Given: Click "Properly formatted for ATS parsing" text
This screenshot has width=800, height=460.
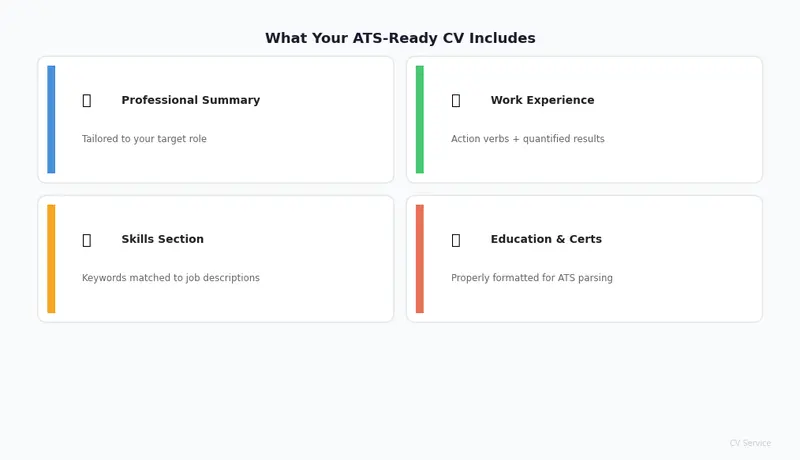Looking at the screenshot, I should coord(531,278).
